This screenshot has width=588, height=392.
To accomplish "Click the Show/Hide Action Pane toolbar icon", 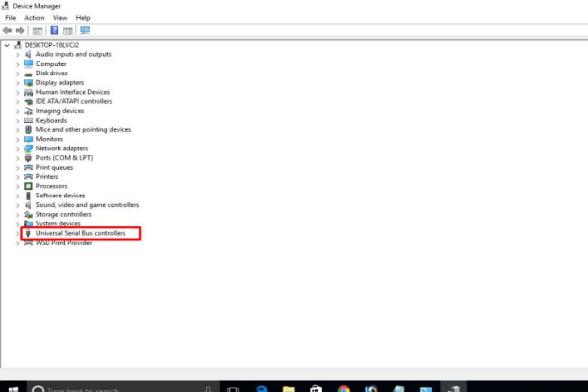I will [x=68, y=31].
